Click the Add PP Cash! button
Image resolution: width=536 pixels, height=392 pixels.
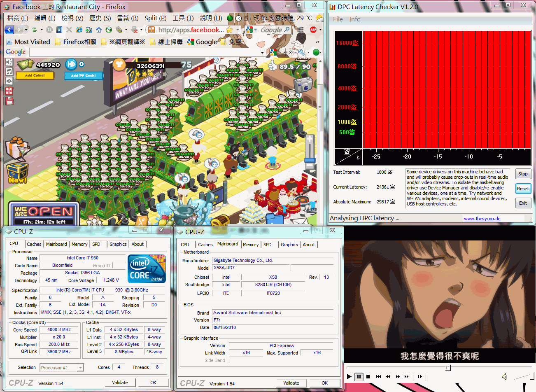point(83,76)
